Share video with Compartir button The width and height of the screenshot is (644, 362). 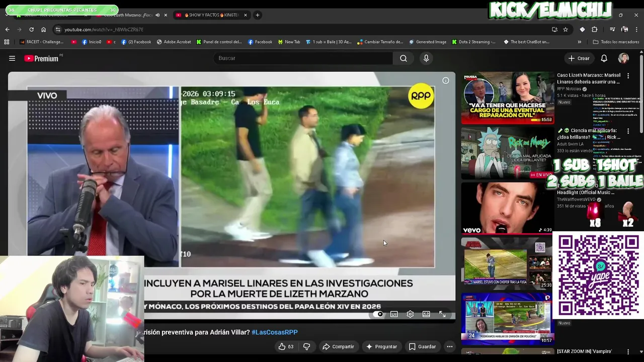pyautogui.click(x=338, y=346)
